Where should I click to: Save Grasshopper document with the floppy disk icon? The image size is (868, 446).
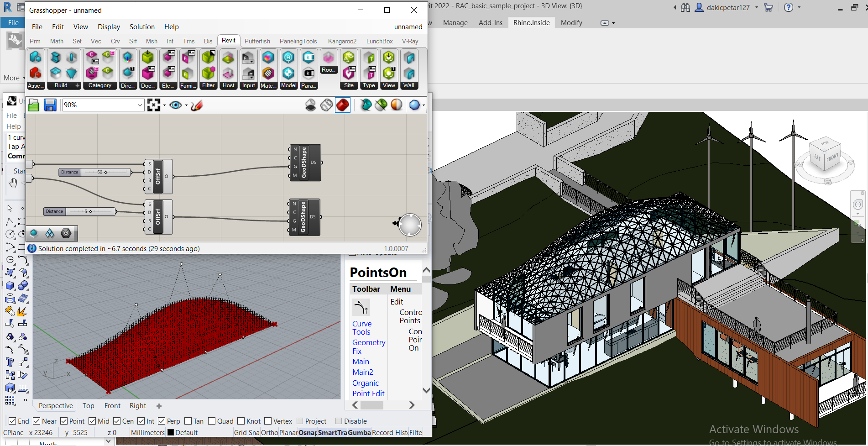point(50,105)
